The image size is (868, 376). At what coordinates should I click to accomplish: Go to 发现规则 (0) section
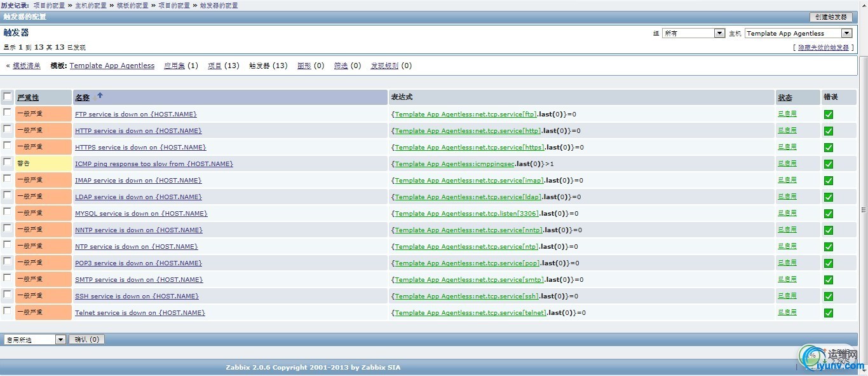(384, 66)
